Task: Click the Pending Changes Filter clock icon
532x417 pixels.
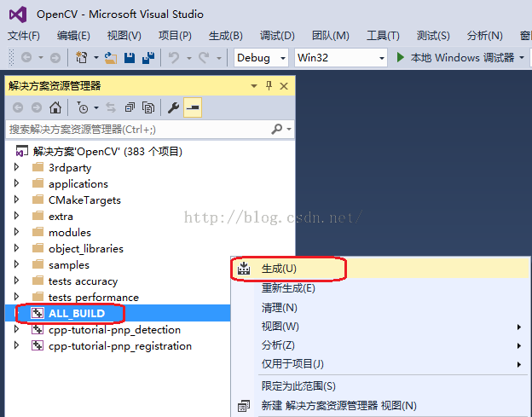Action: (83, 108)
